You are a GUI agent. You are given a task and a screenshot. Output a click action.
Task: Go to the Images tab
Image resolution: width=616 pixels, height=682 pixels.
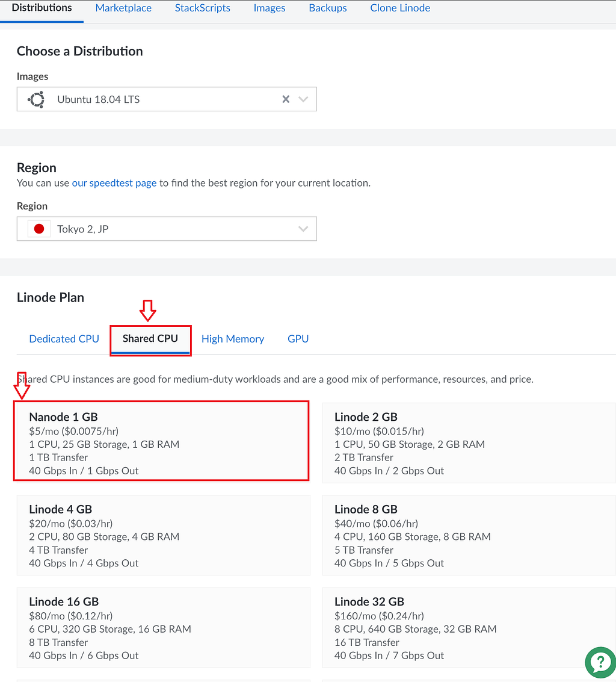(269, 8)
